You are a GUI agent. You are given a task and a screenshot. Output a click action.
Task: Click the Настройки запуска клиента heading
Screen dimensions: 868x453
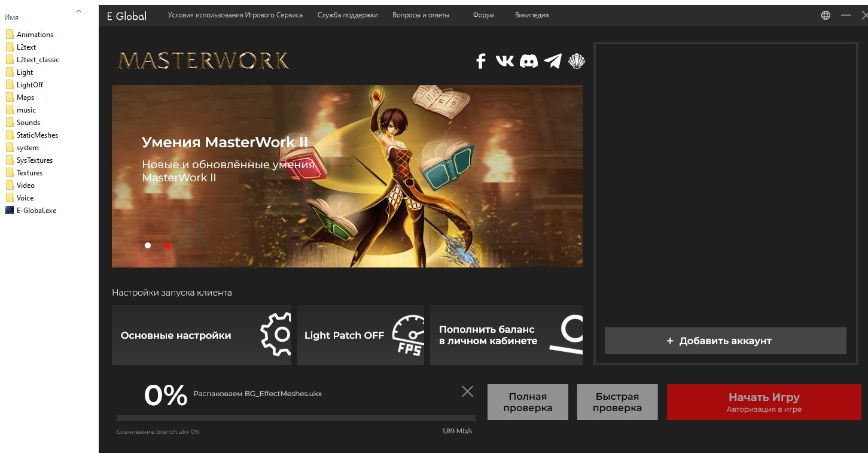coord(172,293)
